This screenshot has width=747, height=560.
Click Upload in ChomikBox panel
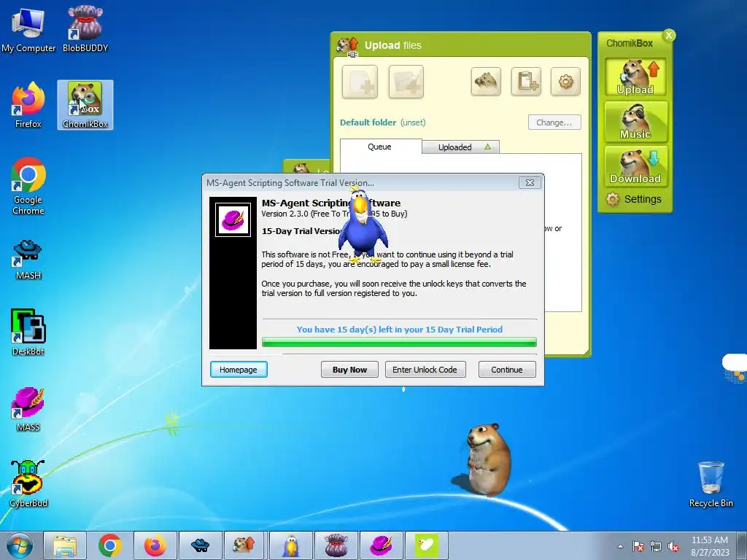click(x=635, y=77)
